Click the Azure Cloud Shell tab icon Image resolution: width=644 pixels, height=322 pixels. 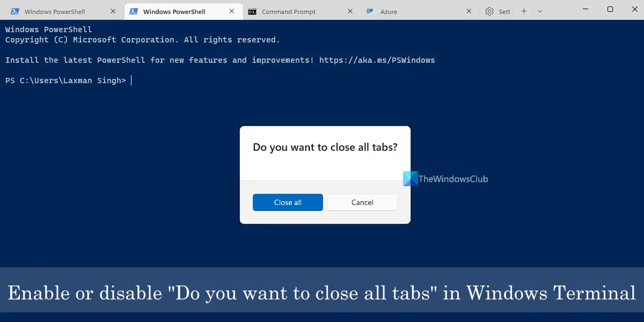click(x=370, y=11)
